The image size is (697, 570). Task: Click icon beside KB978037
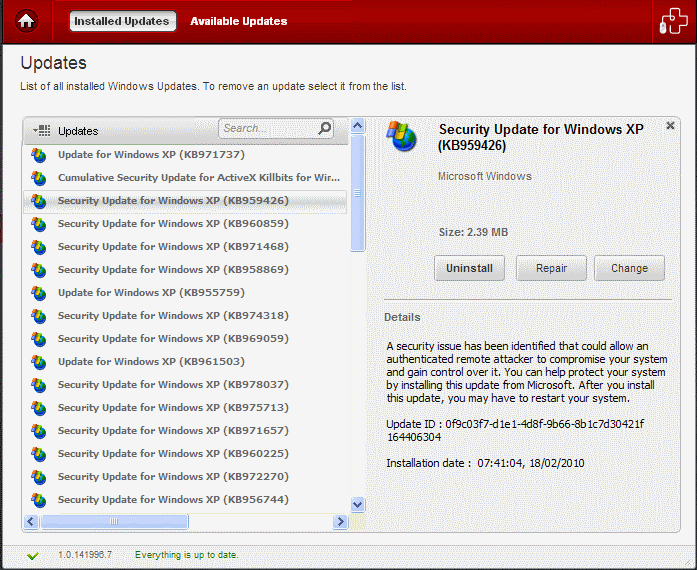(x=39, y=385)
